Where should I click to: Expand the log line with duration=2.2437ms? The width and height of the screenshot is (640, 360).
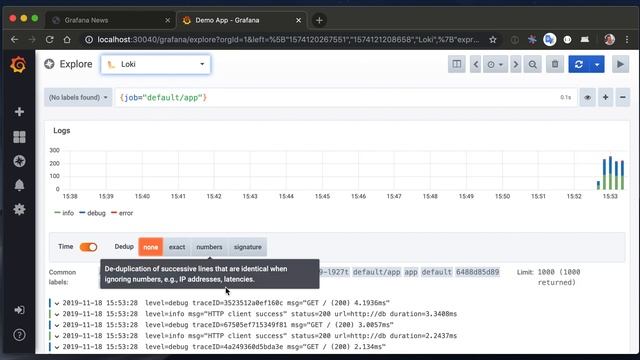(57, 336)
